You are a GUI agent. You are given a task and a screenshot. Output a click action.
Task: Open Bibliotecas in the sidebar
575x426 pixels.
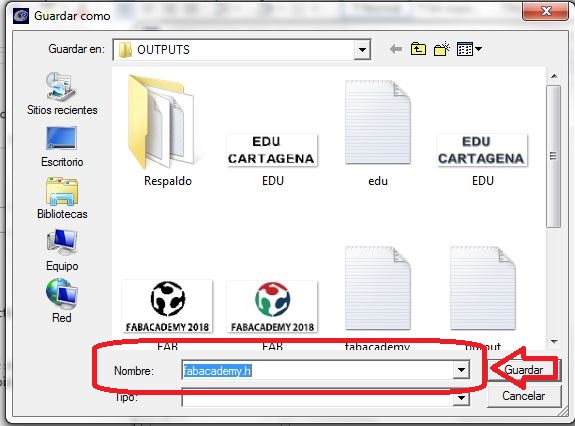coord(62,199)
